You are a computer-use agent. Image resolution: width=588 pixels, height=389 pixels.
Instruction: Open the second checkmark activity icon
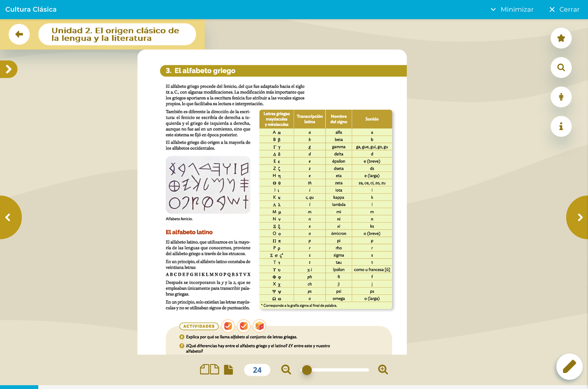click(244, 326)
